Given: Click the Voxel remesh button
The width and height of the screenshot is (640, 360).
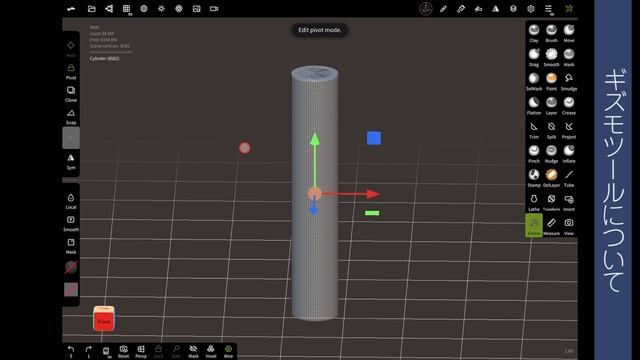Looking at the screenshot, I should pyautogui.click(x=211, y=351).
